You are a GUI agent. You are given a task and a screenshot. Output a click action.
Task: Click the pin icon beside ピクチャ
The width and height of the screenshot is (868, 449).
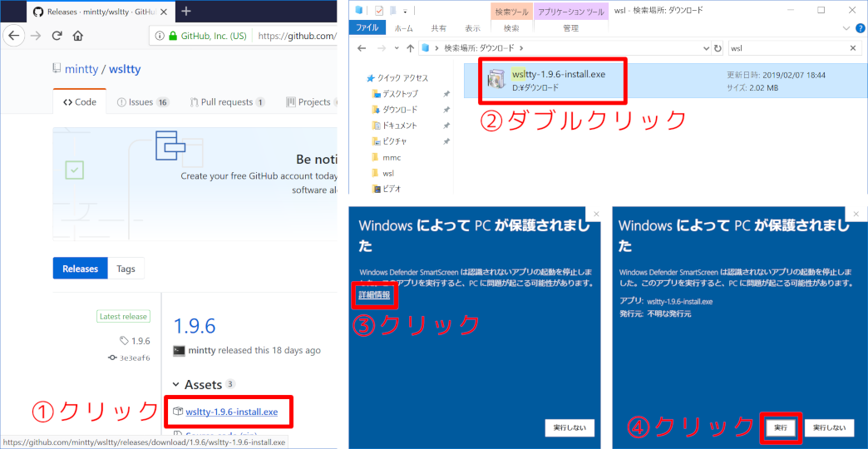click(x=446, y=141)
